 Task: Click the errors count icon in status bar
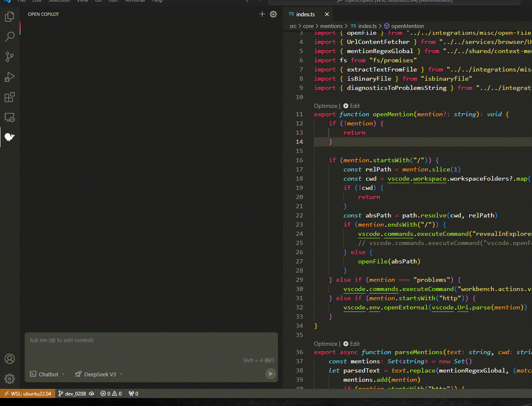(x=103, y=393)
